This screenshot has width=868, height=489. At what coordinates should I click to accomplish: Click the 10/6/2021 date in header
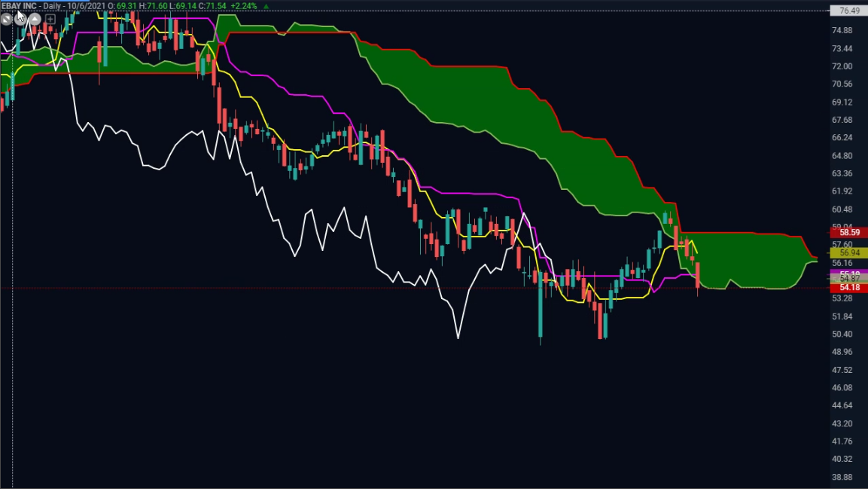(86, 6)
